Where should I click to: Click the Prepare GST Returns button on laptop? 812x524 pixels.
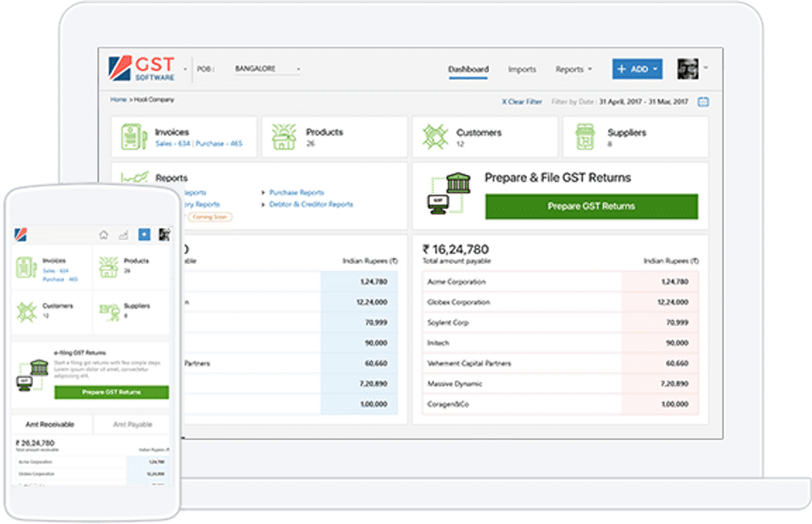click(x=591, y=207)
